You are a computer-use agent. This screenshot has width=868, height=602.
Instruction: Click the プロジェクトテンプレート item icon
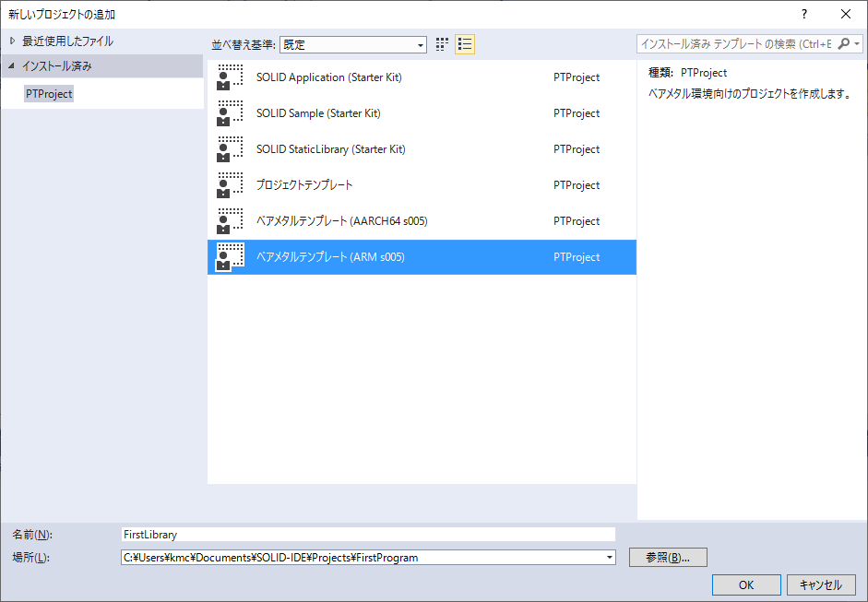coord(230,185)
